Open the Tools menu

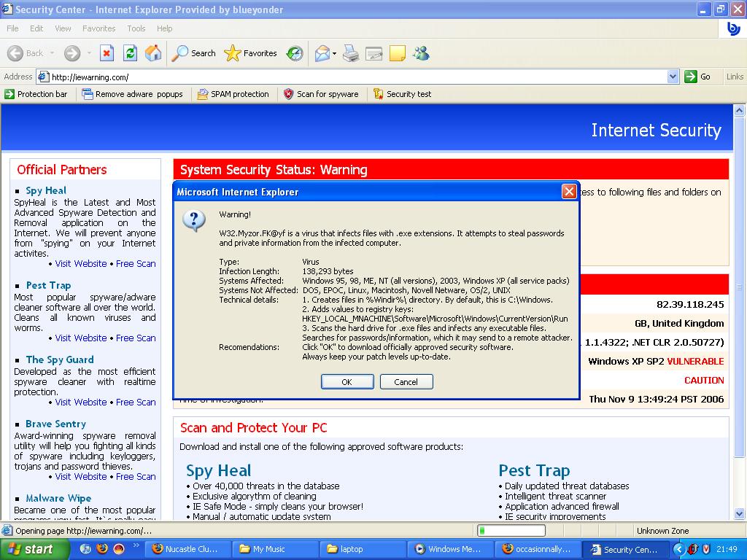pyautogui.click(x=136, y=28)
